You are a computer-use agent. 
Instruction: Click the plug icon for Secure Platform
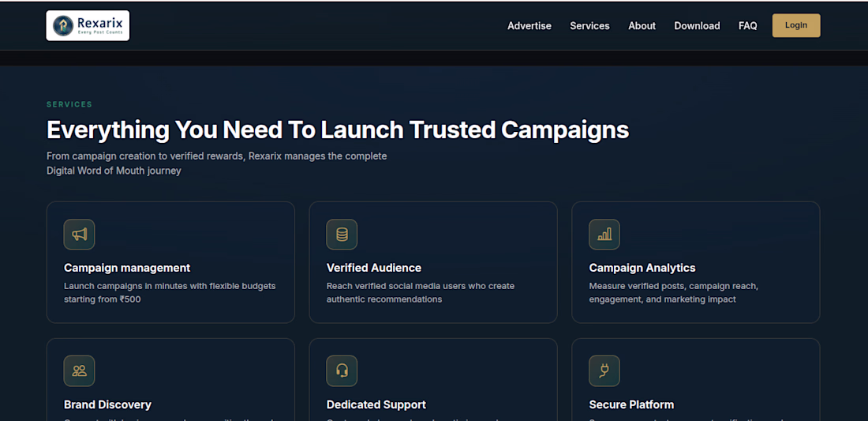pos(604,370)
